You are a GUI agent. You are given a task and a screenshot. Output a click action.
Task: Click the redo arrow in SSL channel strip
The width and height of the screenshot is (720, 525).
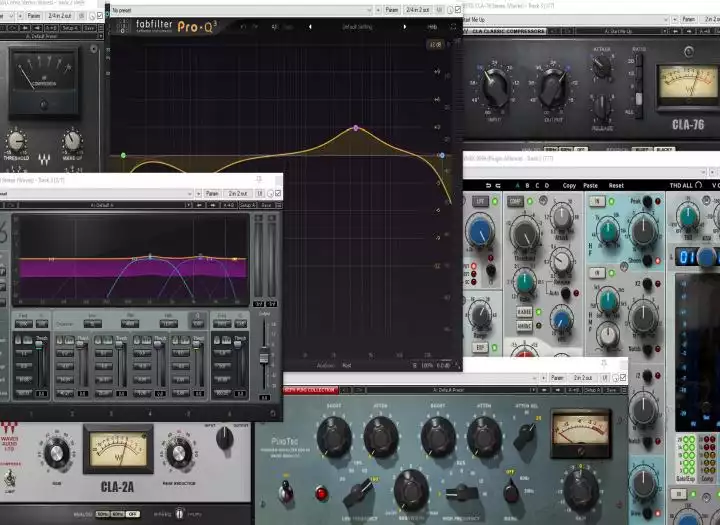[x=498, y=186]
